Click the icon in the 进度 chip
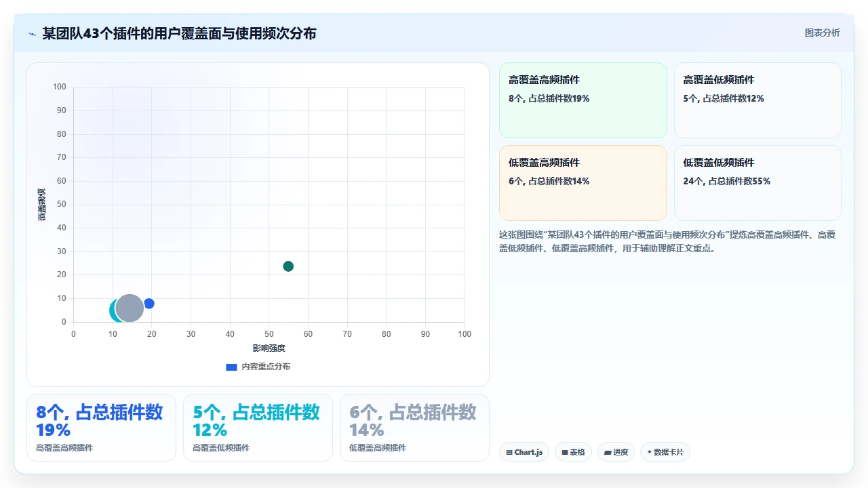 coord(608,453)
